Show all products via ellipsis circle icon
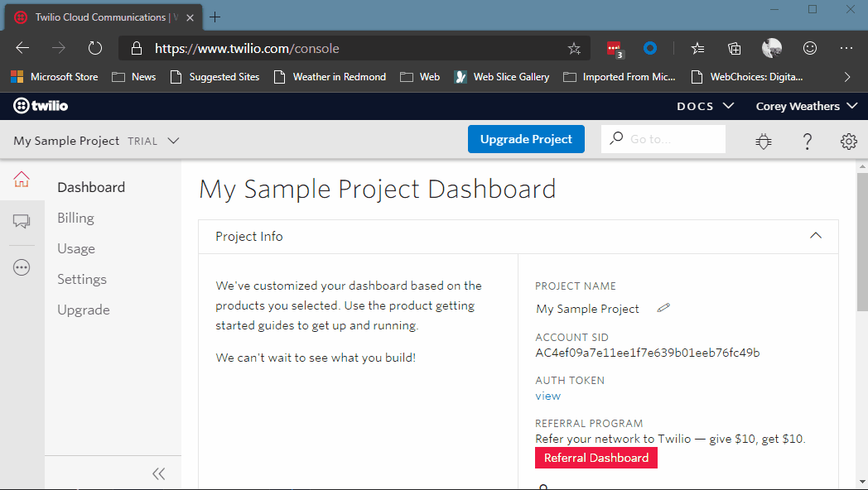 click(x=22, y=267)
